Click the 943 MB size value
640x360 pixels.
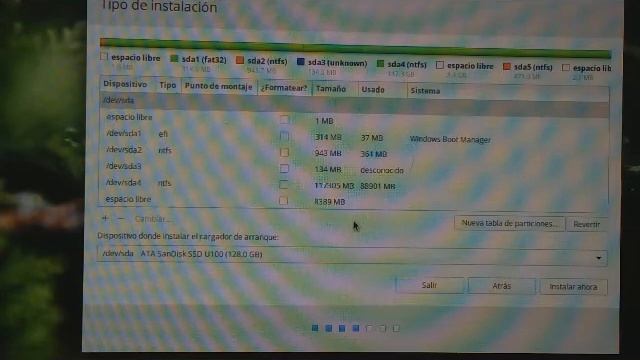click(x=328, y=153)
